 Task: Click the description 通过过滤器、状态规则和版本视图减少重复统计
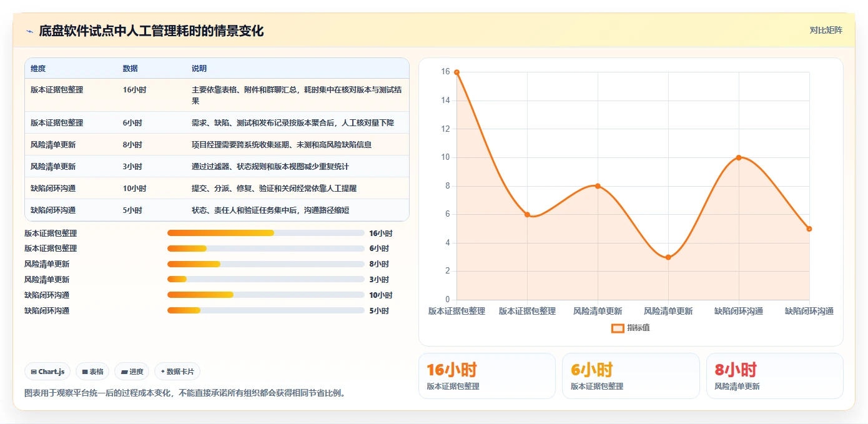(270, 167)
